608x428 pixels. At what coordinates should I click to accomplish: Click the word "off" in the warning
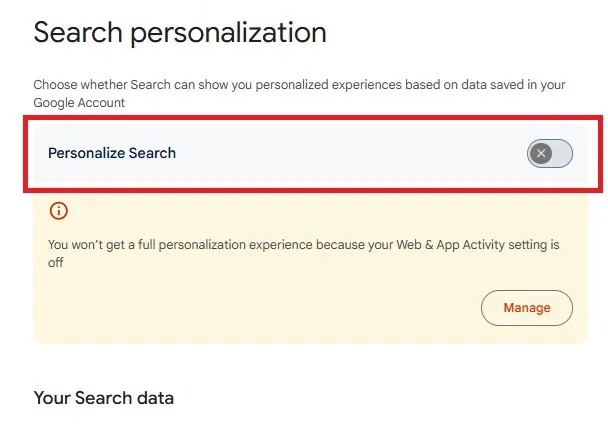pyautogui.click(x=56, y=264)
